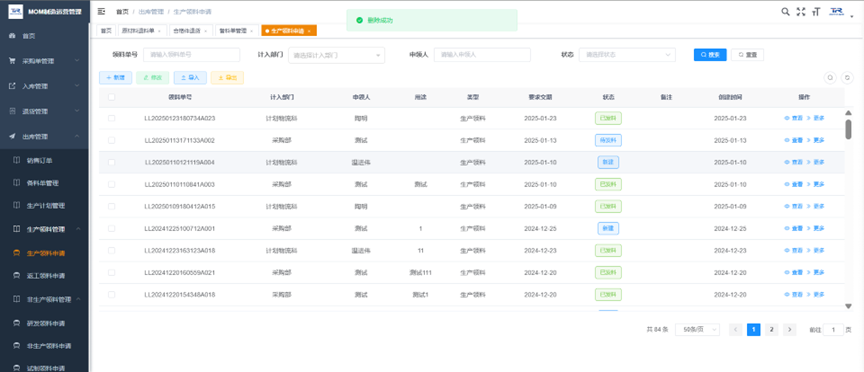The width and height of the screenshot is (864, 372).
Task: Toggle fullscreen mode icon in header
Action: 801,11
